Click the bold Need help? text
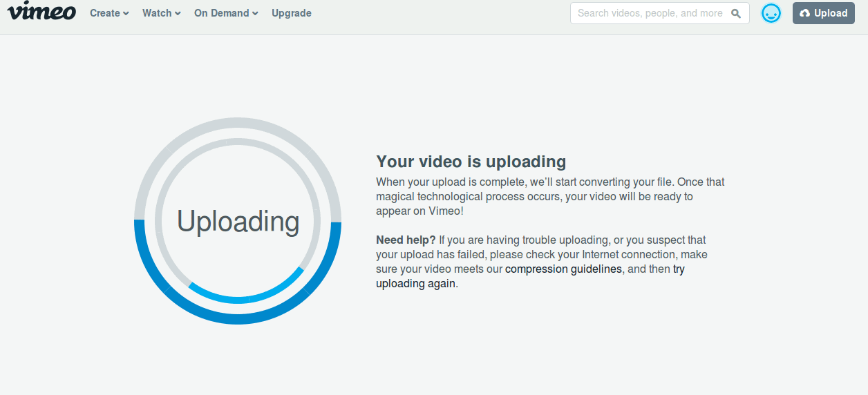Viewport: 868px width, 395px height. (406, 240)
